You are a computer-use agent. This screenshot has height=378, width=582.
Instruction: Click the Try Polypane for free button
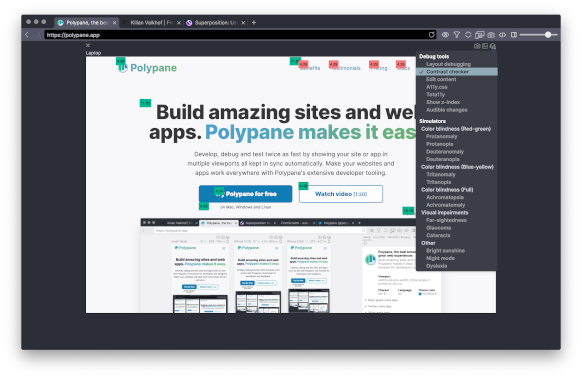pos(245,194)
